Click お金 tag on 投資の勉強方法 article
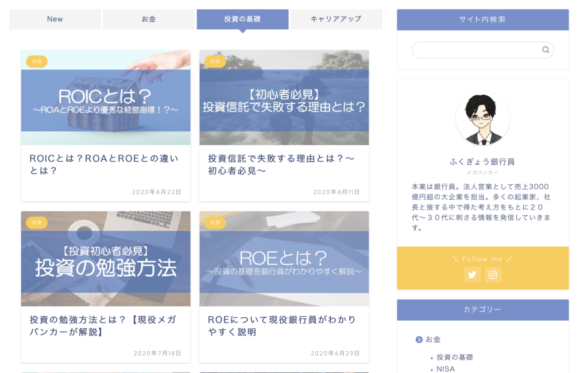Viewport: 588px width, 373px height. [x=37, y=222]
